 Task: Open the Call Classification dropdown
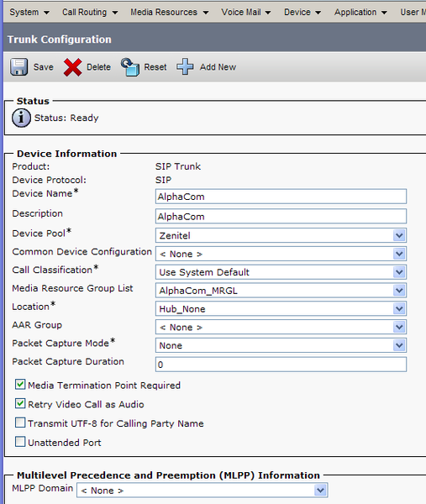click(x=281, y=272)
